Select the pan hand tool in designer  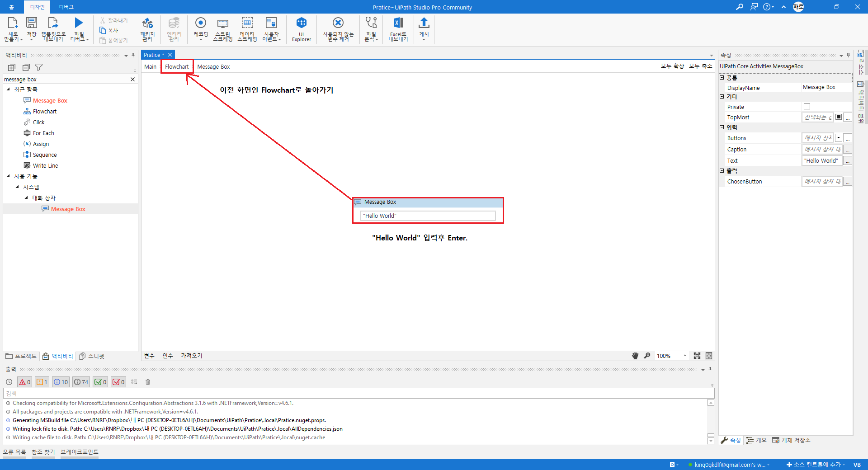click(x=635, y=356)
